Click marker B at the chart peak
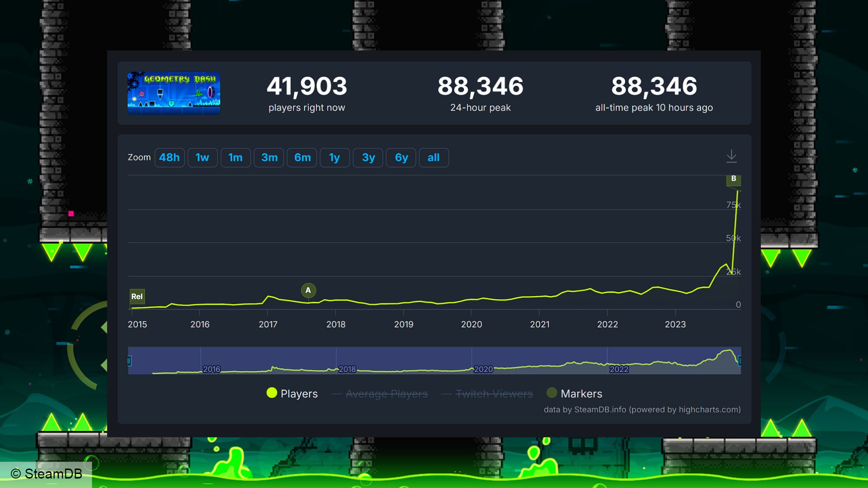The width and height of the screenshot is (868, 488). tap(733, 179)
